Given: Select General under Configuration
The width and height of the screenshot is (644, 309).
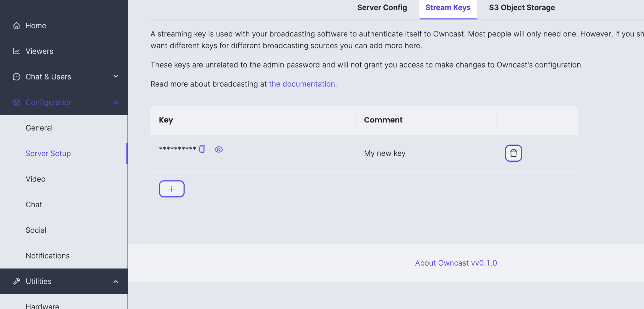Looking at the screenshot, I should click(39, 128).
